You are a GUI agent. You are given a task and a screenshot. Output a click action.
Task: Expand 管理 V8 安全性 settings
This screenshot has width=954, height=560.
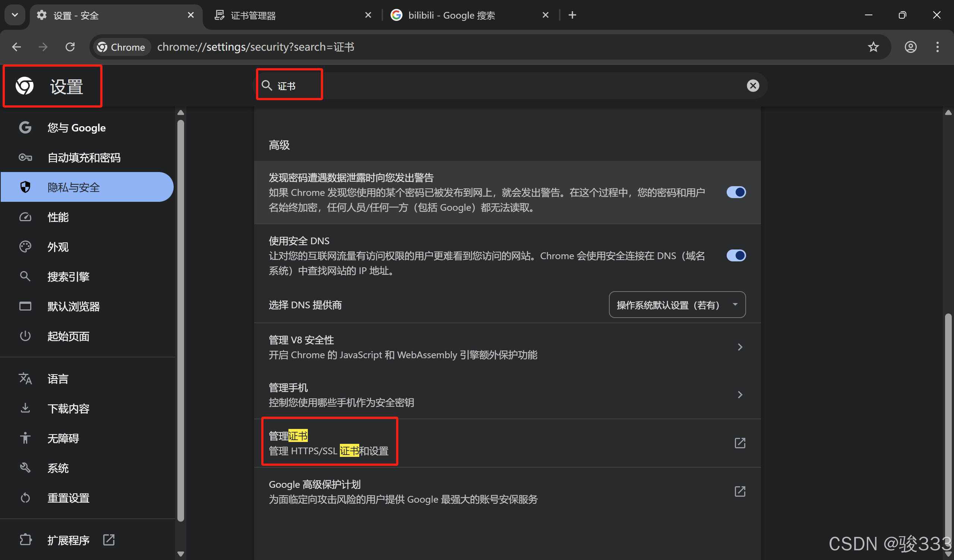point(739,347)
